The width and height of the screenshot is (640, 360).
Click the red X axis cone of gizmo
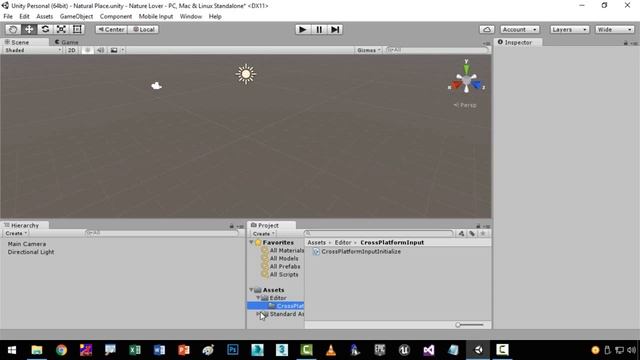click(456, 84)
